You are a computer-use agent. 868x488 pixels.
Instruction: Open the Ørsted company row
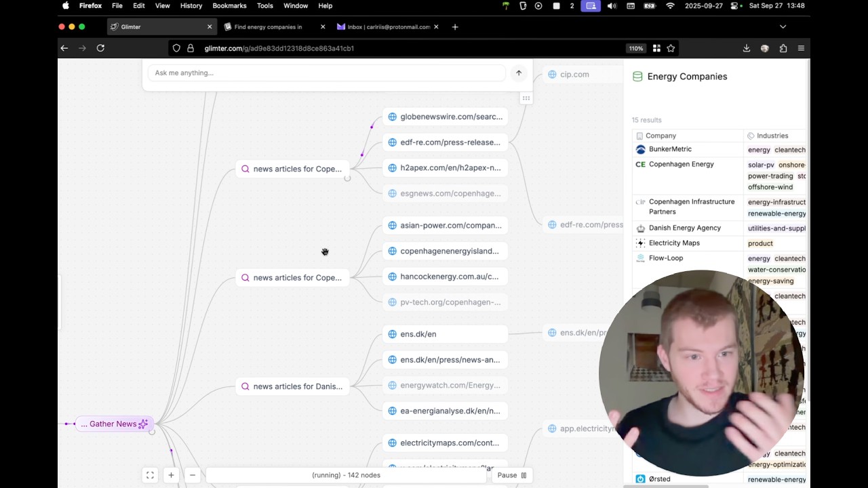[688, 479]
